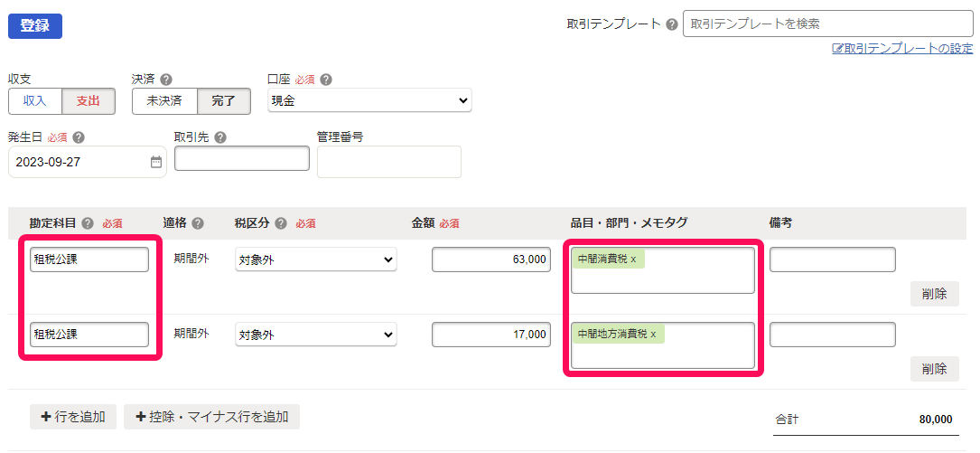Image resolution: width=980 pixels, height=453 pixels.
Task: Click the 行を追加 button
Action: click(73, 417)
